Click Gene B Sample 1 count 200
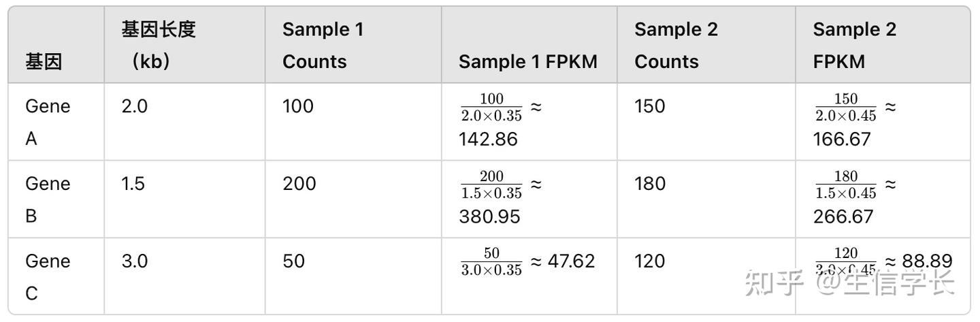Screen dimensions: 980x322 (x=299, y=184)
